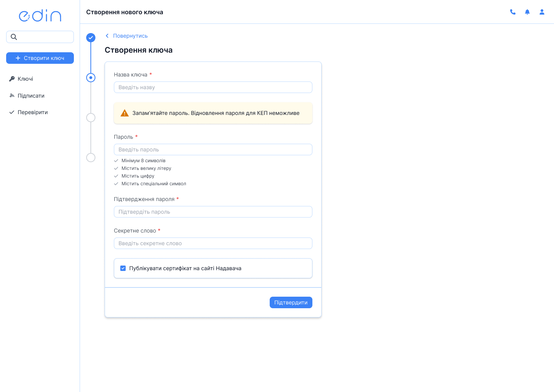
Task: Uncheck Публікувати сертифікат на сайті Надавача
Action: click(x=123, y=268)
